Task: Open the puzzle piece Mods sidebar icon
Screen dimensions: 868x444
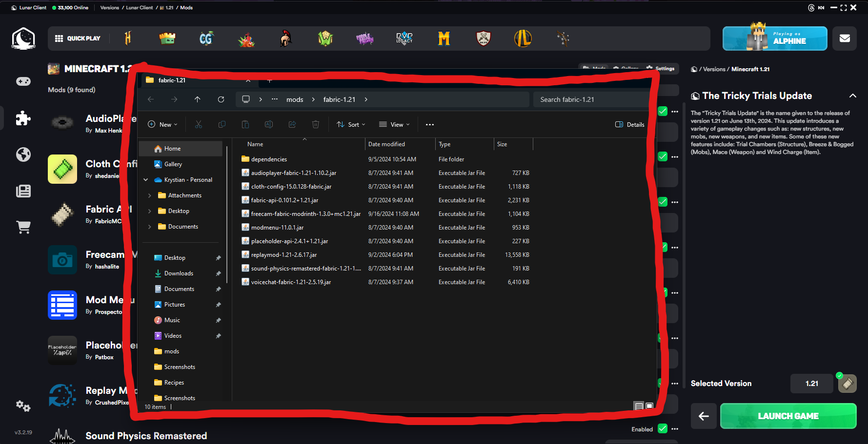Action: click(x=23, y=118)
